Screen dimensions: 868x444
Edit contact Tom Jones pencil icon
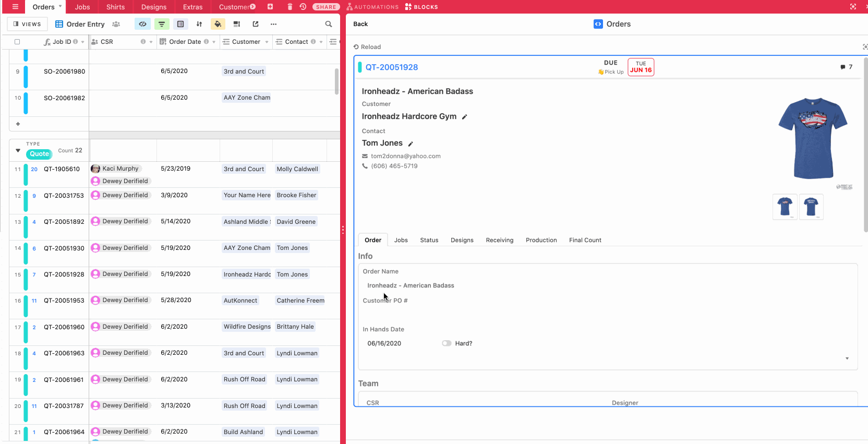click(411, 143)
